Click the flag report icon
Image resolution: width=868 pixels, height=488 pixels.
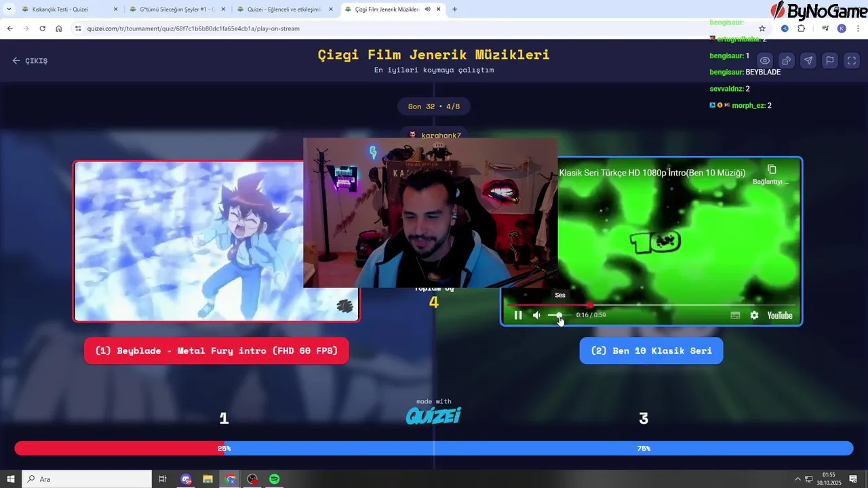pyautogui.click(x=829, y=60)
